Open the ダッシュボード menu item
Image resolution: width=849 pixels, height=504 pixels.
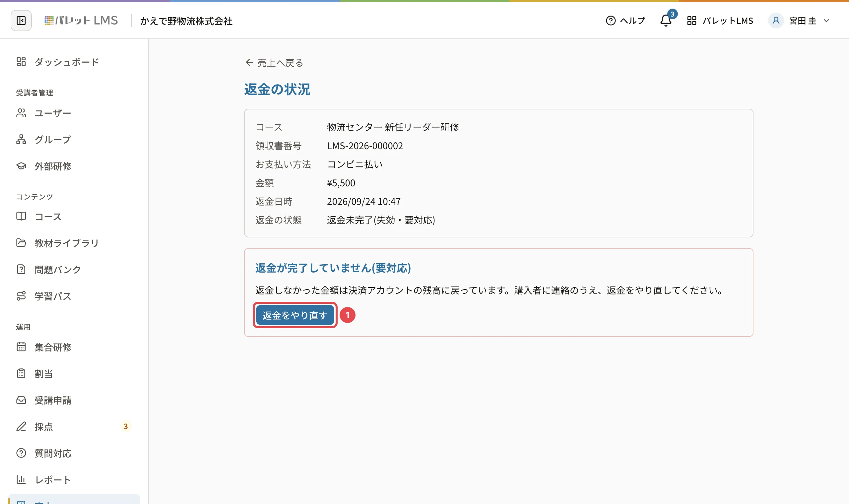click(74, 62)
